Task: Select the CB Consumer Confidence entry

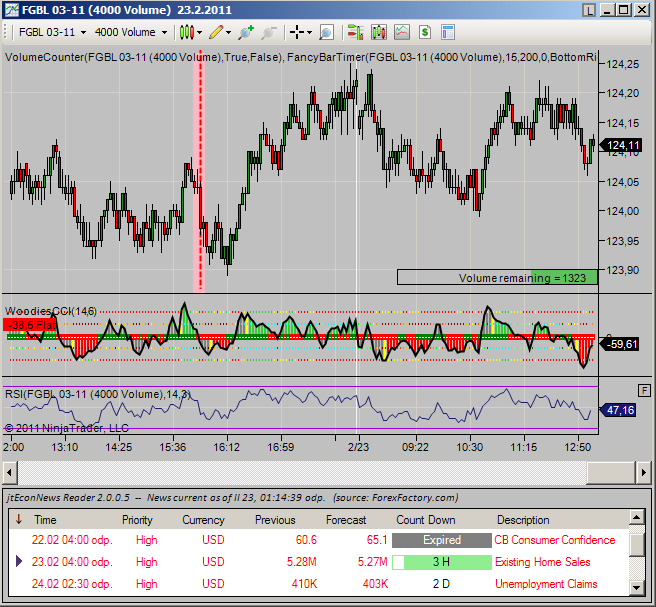Action: click(x=554, y=540)
